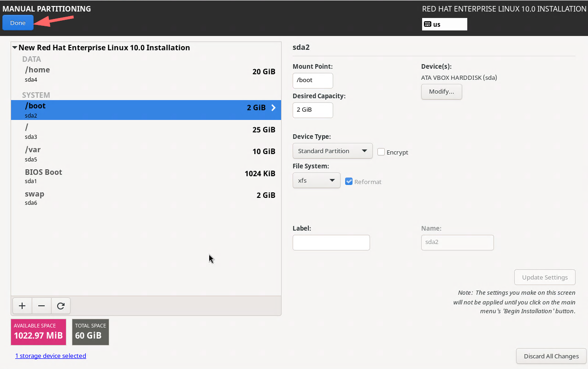The image size is (588, 369).
Task: Click the Name field showing sda2
Action: (457, 243)
